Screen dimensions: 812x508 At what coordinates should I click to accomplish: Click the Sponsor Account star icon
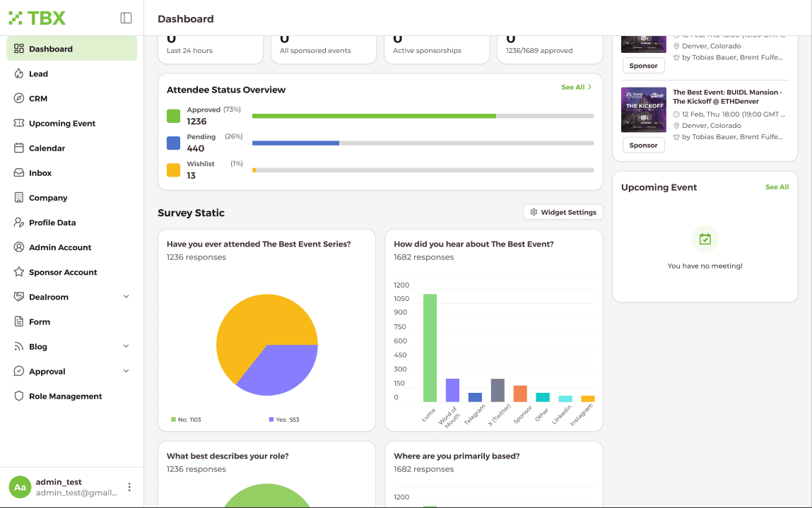(x=18, y=272)
